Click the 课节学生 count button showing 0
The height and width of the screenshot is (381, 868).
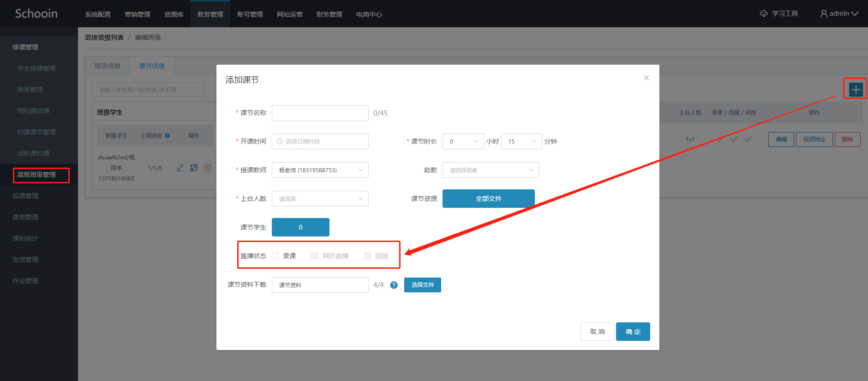click(x=300, y=227)
